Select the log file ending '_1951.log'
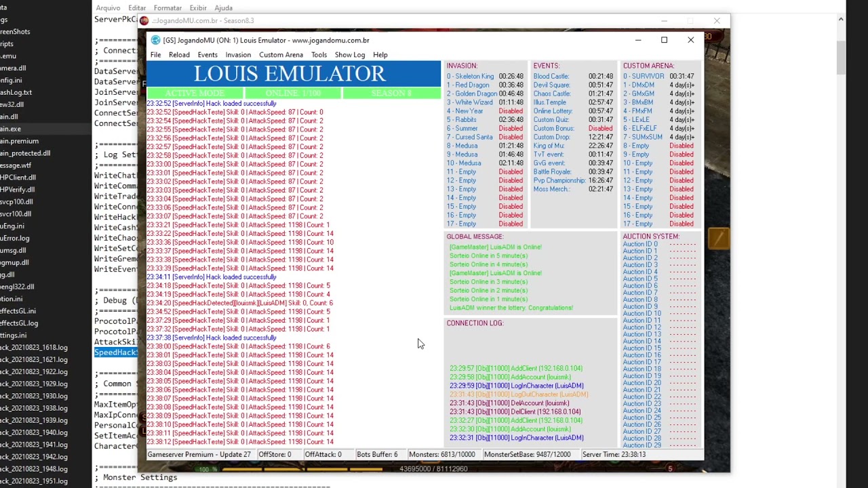The image size is (868, 488). pyautogui.click(x=34, y=481)
